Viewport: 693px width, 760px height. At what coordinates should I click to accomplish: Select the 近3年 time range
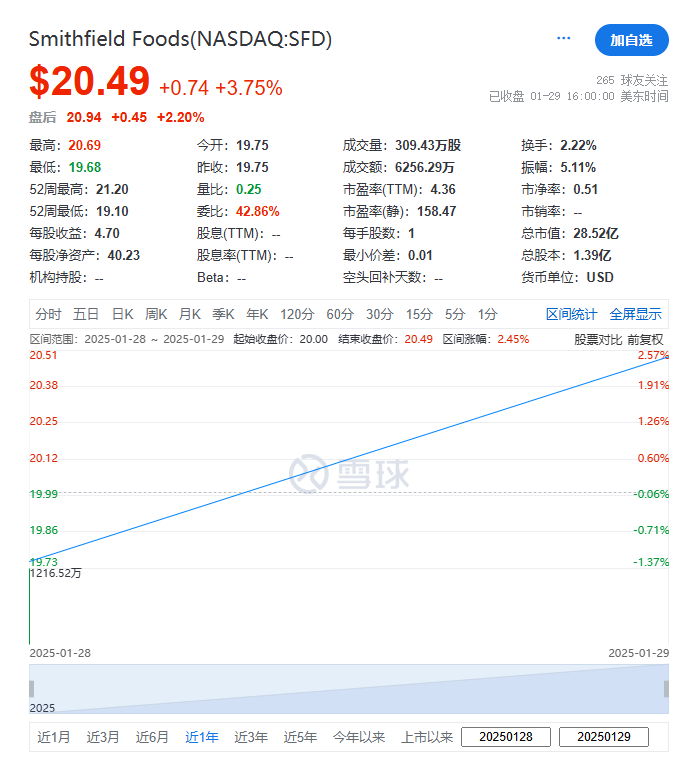pyautogui.click(x=251, y=737)
